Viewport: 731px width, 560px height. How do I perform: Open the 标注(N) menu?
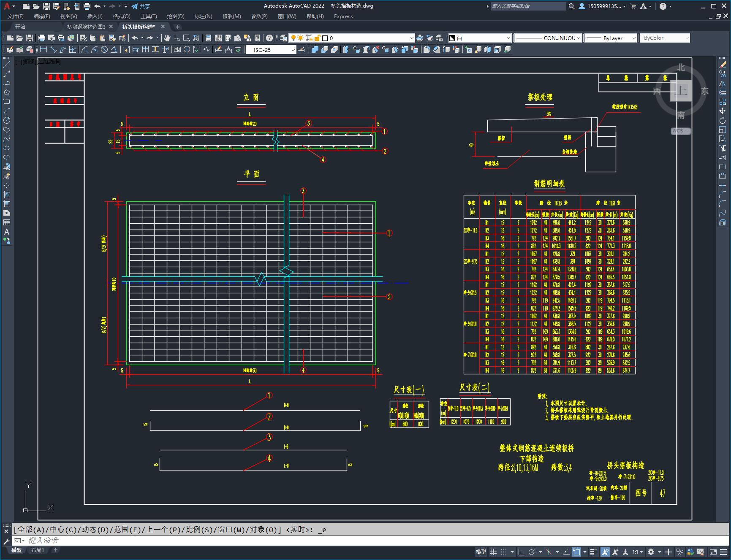tap(203, 16)
